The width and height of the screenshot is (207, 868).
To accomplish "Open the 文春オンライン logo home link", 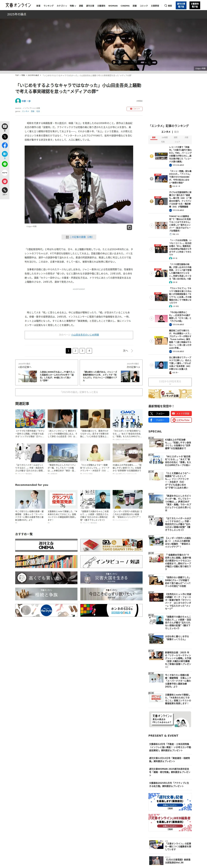I will pyautogui.click(x=18, y=5).
